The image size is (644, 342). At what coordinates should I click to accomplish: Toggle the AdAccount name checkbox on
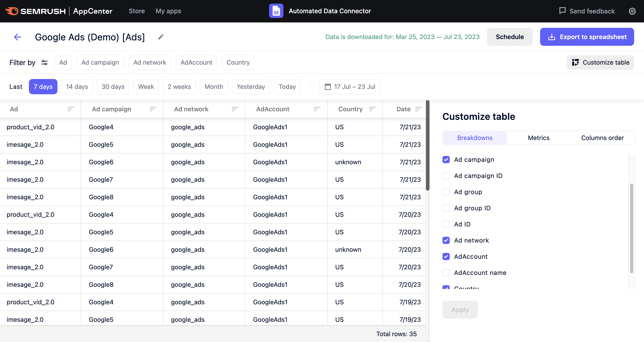click(x=446, y=272)
